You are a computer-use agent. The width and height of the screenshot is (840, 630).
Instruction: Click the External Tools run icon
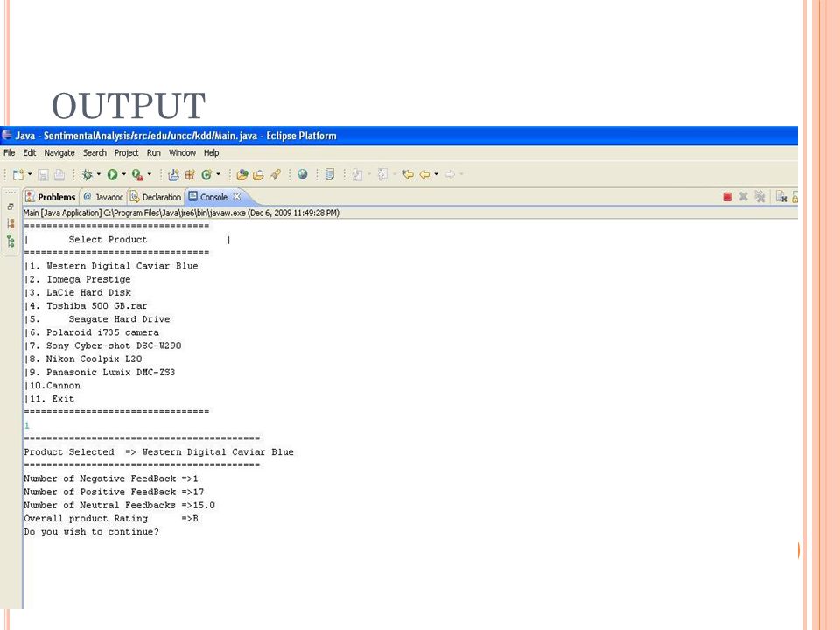tap(137, 175)
